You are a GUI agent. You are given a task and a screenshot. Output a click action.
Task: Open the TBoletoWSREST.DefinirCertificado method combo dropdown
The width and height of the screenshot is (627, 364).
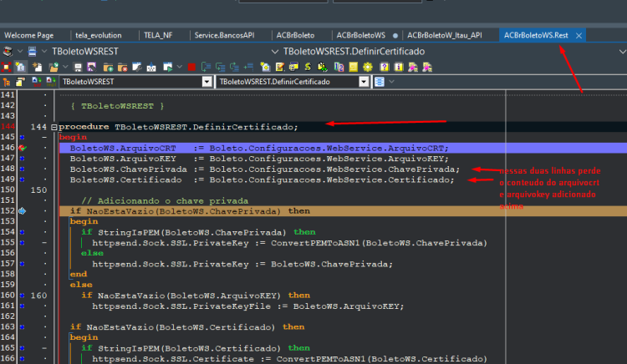(364, 82)
